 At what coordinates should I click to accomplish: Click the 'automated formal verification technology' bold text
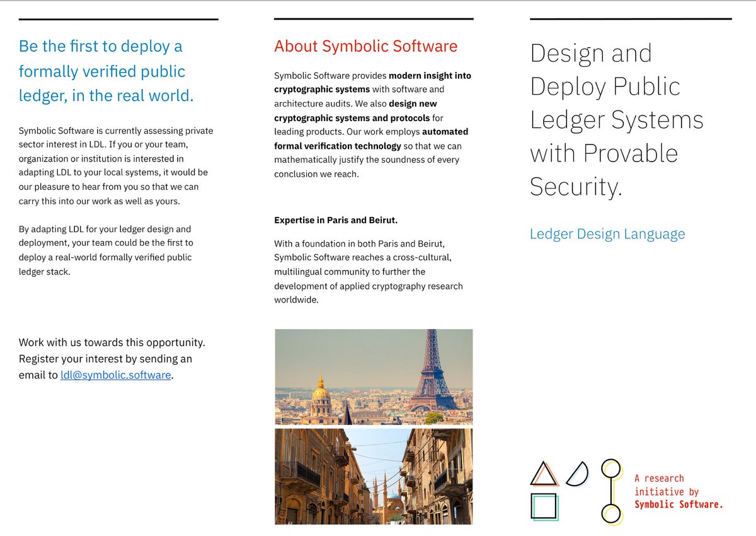pos(371,139)
